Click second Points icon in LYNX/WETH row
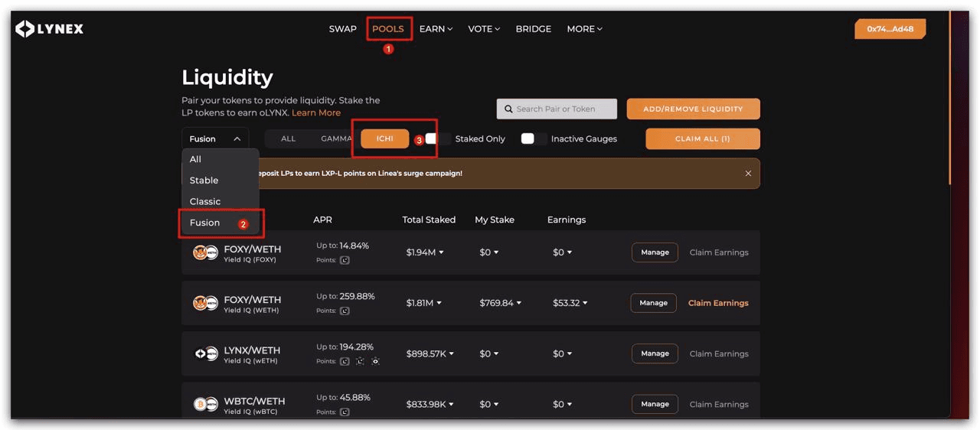This screenshot has height=430, width=980. 360,361
